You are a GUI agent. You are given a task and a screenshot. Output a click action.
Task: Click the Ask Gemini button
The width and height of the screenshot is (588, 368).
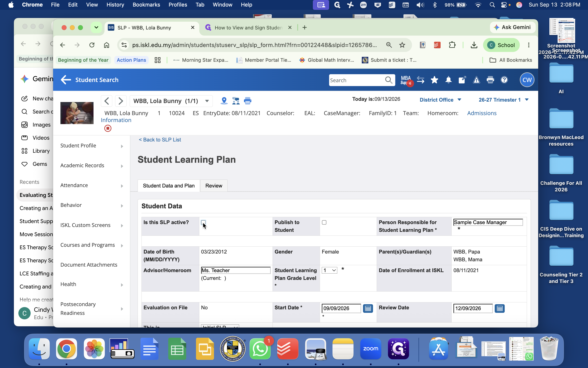point(513,27)
